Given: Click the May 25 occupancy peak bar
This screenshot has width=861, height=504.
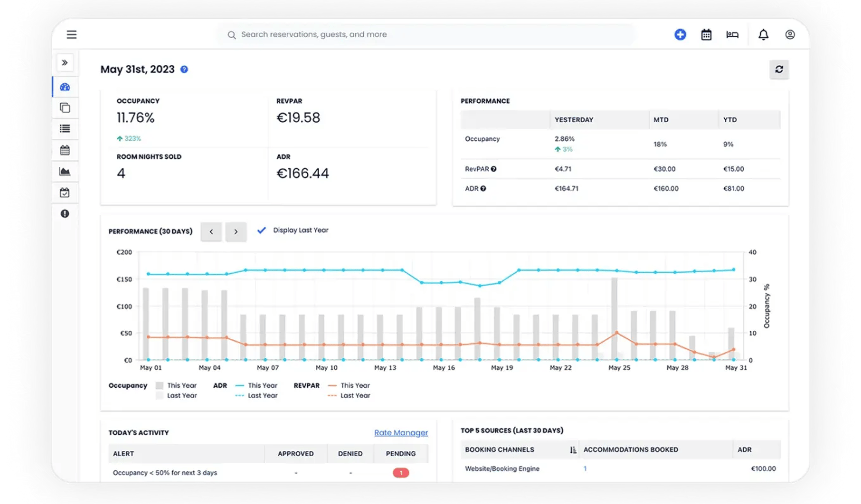Looking at the screenshot, I should 614,318.
